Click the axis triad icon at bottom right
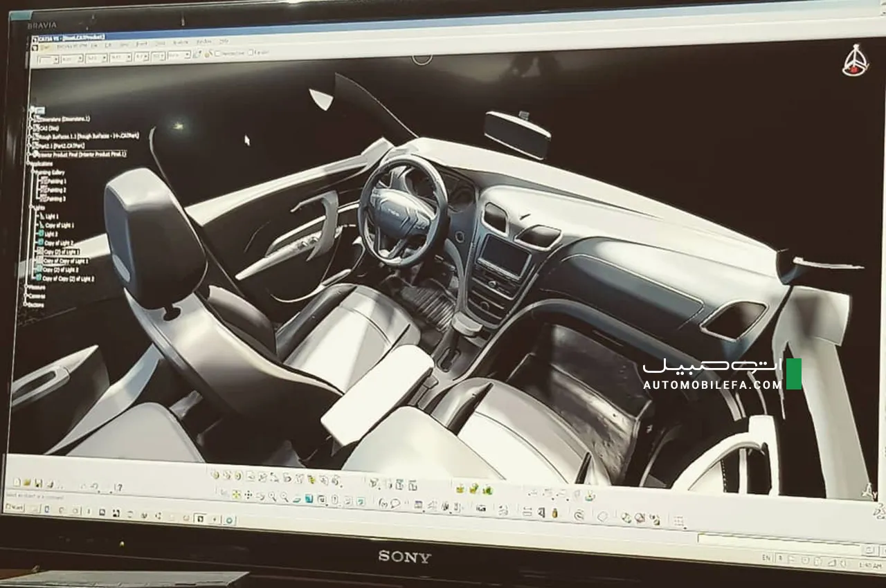886x588 pixels. (869, 493)
